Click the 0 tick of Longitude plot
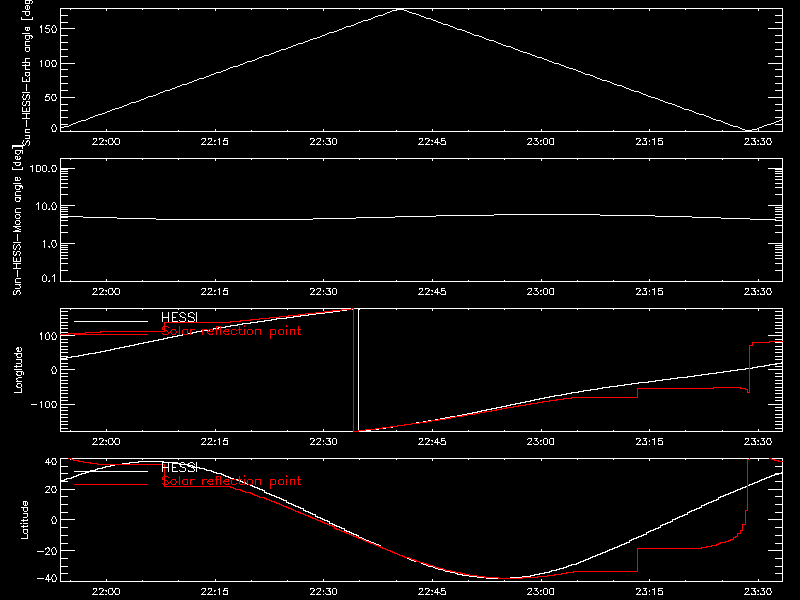Viewport: 800px width, 600px height. 55,370
